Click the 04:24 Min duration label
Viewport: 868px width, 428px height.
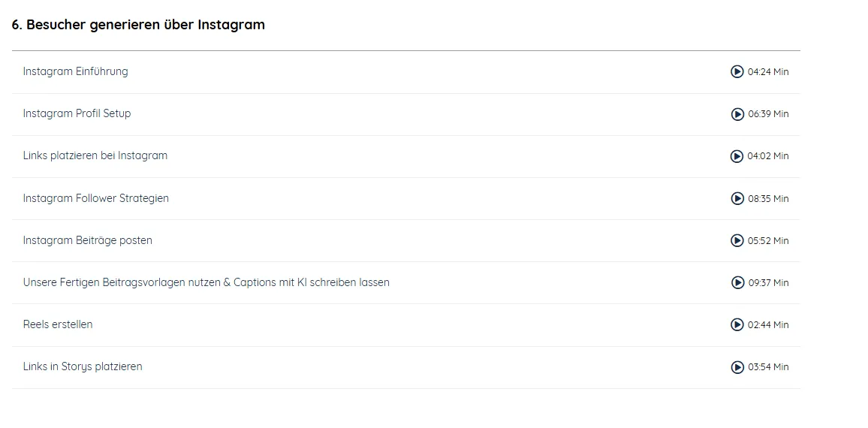(x=768, y=72)
